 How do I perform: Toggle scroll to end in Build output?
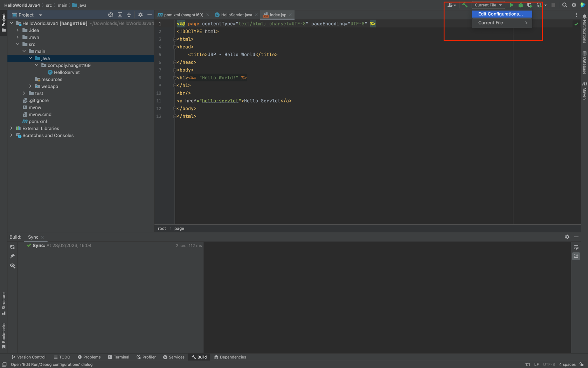tap(576, 256)
